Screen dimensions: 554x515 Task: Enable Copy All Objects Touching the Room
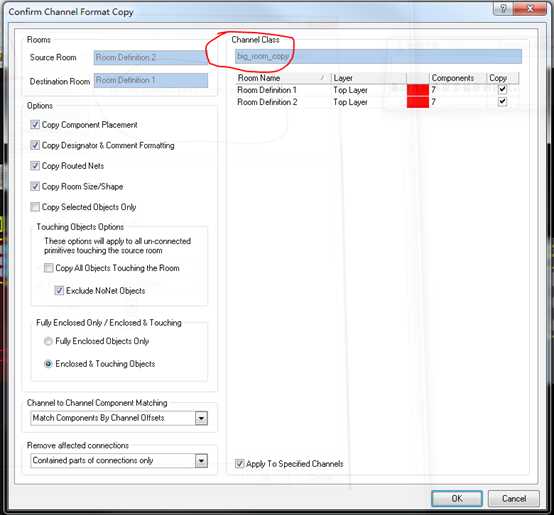point(48,268)
